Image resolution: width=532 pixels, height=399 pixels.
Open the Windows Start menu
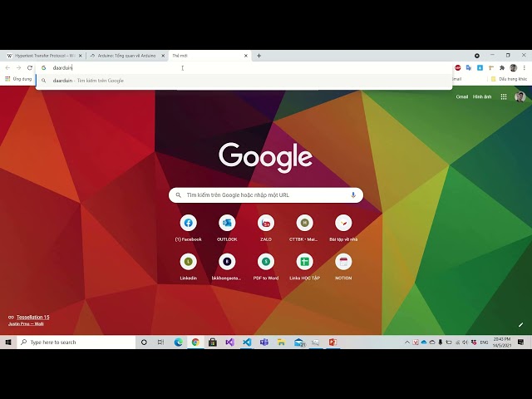pyautogui.click(x=8, y=342)
